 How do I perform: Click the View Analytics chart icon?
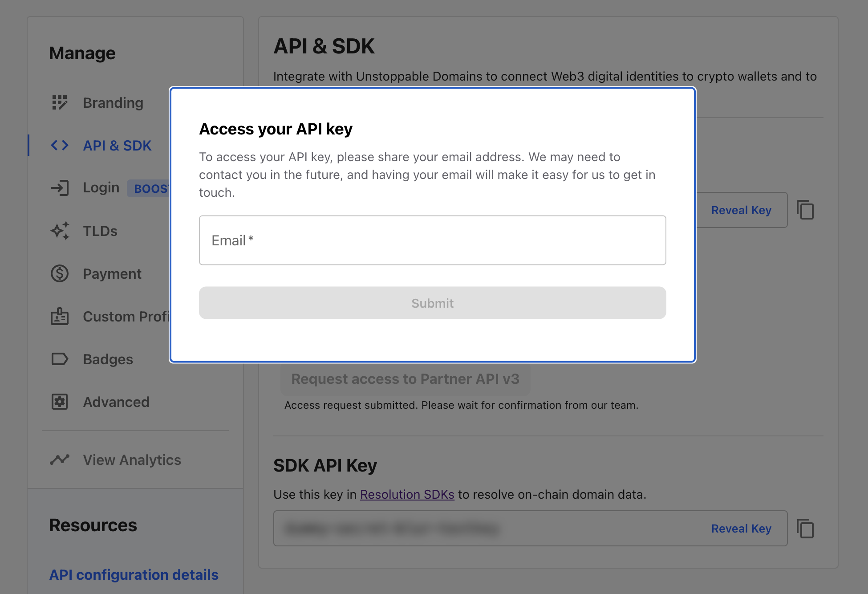click(x=60, y=460)
